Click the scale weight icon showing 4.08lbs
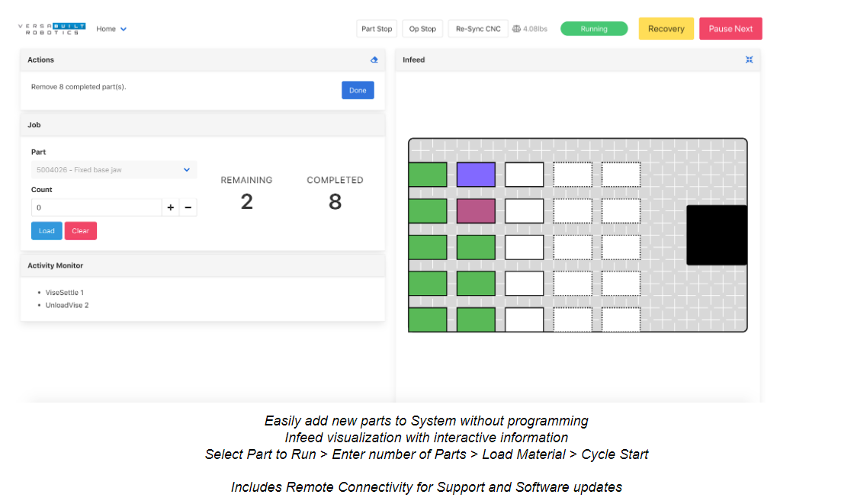Image resolution: width=841 pixels, height=504 pixels. (x=516, y=29)
